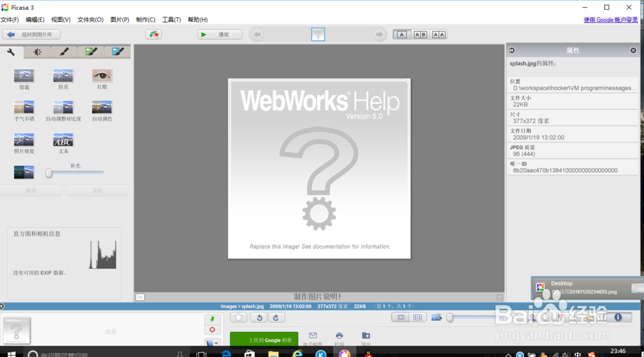Open the 编辑(E) menu
644x357 pixels.
coord(35,20)
